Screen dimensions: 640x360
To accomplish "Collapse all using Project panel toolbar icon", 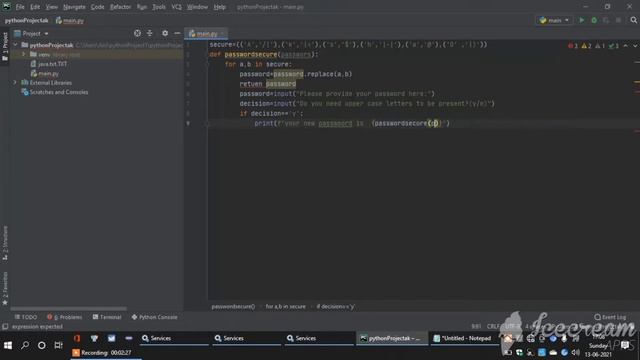I will tap(150, 33).
